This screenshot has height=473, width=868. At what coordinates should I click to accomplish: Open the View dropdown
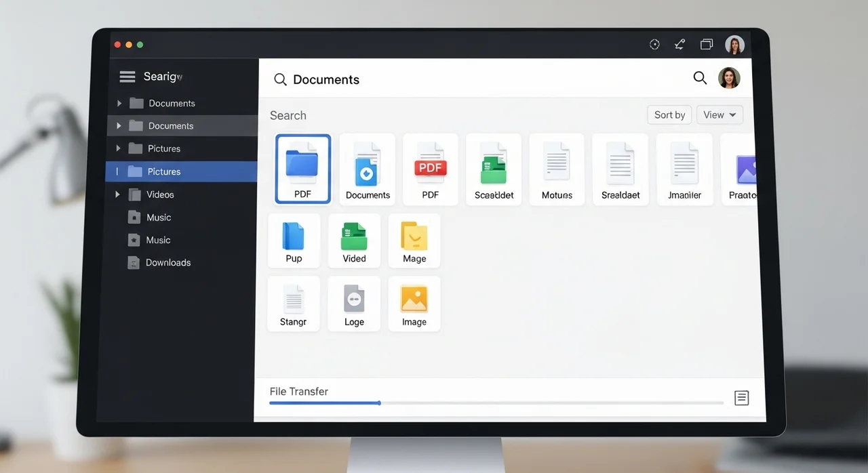[719, 115]
